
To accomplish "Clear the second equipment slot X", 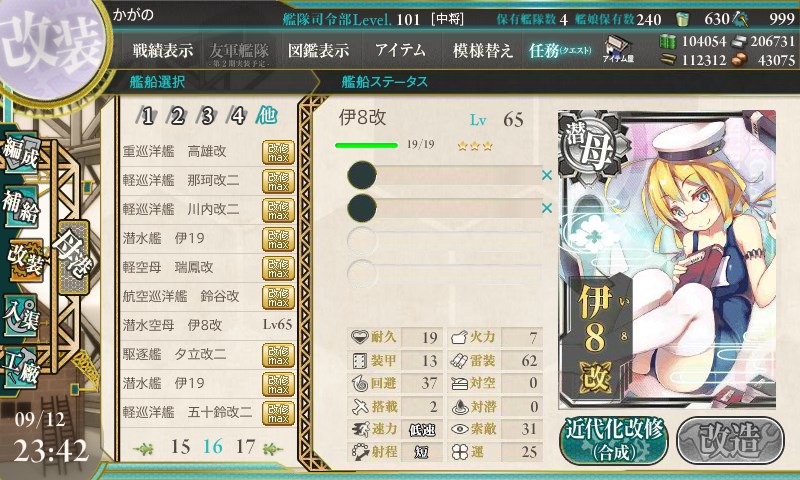I will [x=547, y=208].
